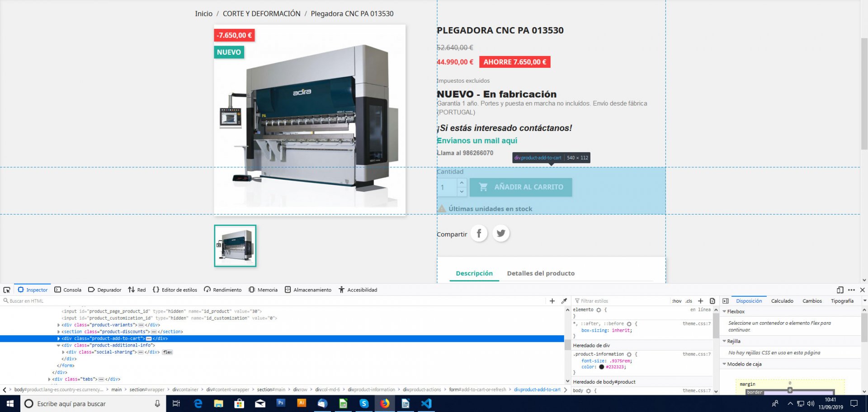Viewport: 868px width, 412px height.
Task: Toggle print media simulation icon
Action: pos(712,301)
